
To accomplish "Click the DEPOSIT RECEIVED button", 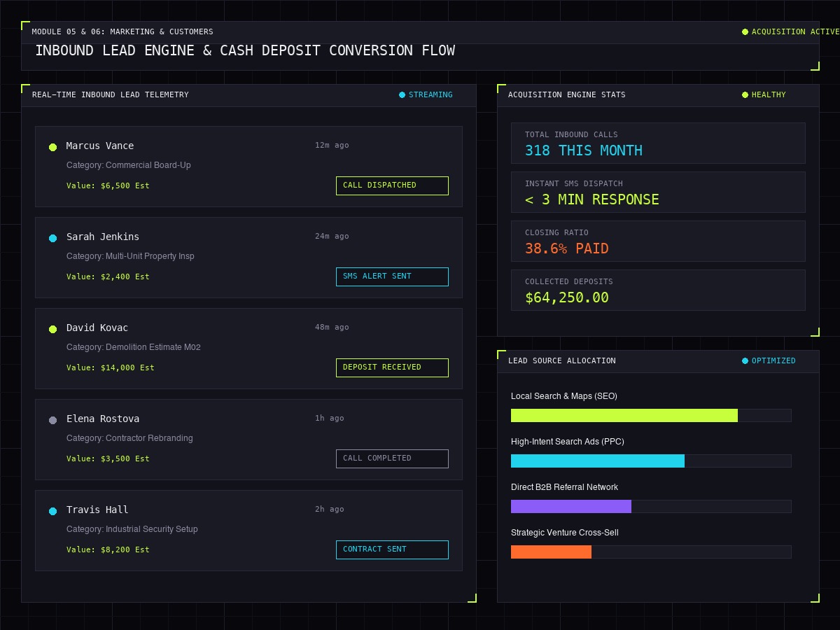I will click(x=392, y=367).
